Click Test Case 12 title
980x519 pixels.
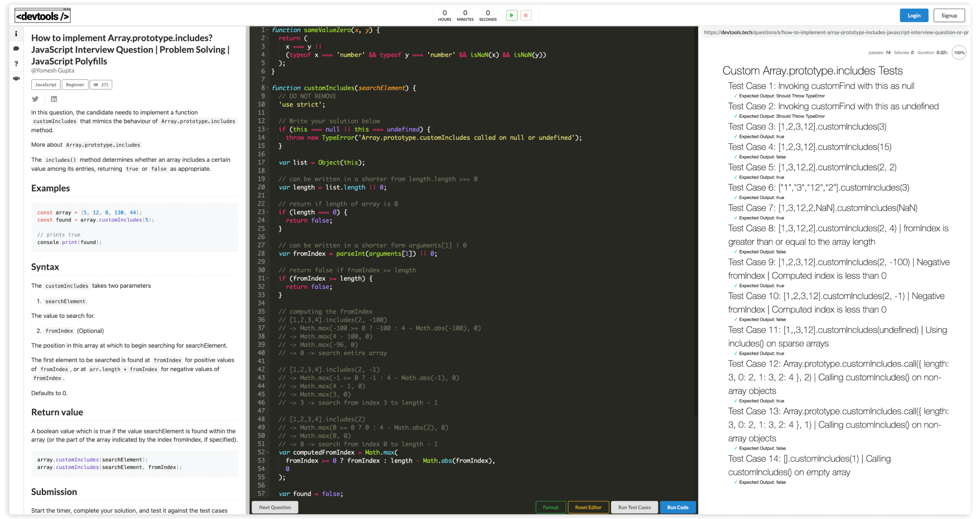(x=839, y=377)
